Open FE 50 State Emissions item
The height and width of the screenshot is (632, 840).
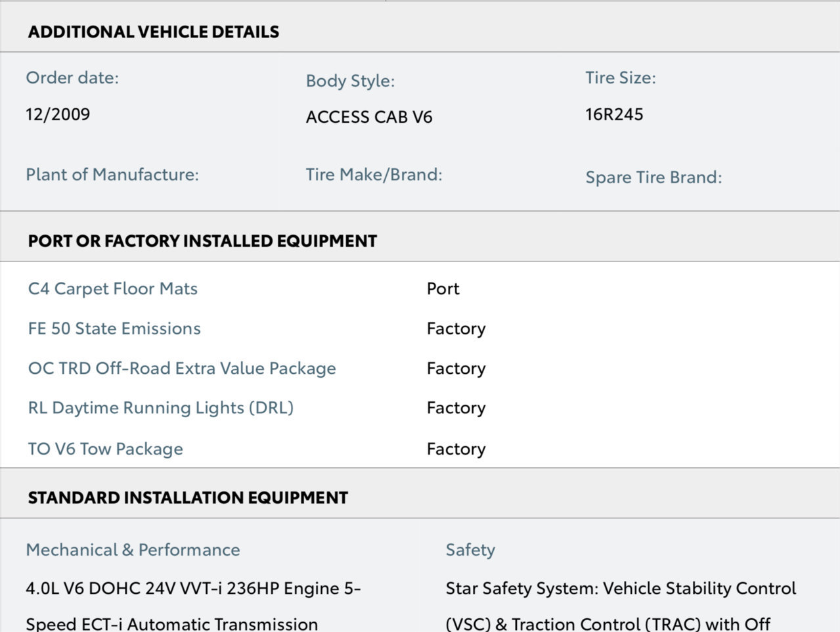tap(114, 328)
